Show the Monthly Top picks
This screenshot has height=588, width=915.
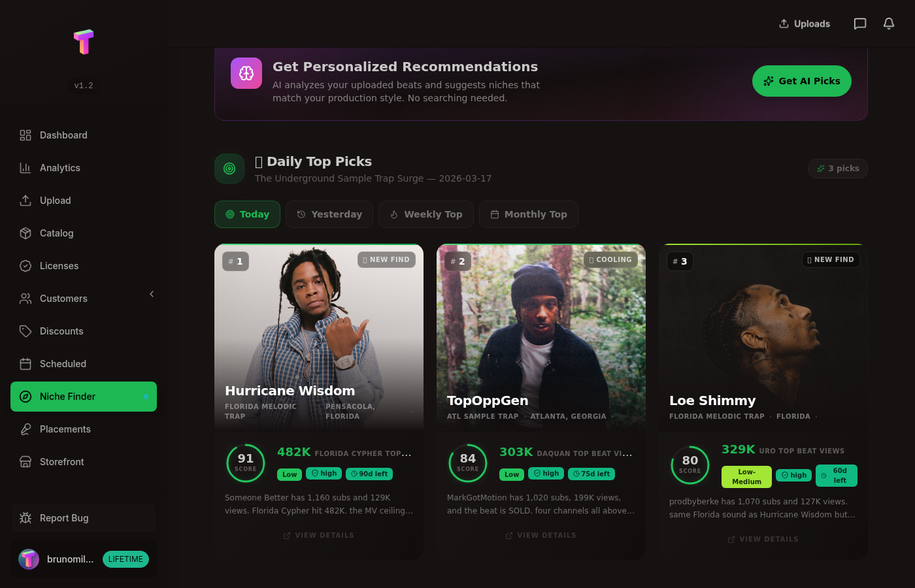click(529, 214)
